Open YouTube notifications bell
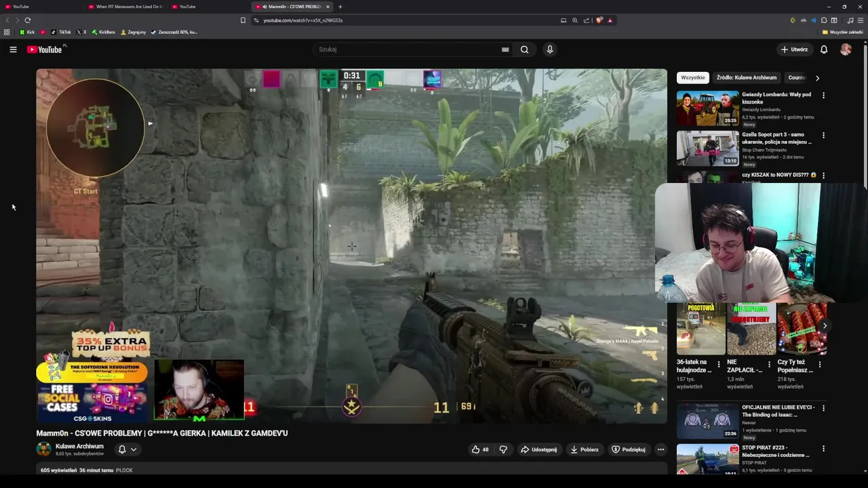 point(824,49)
